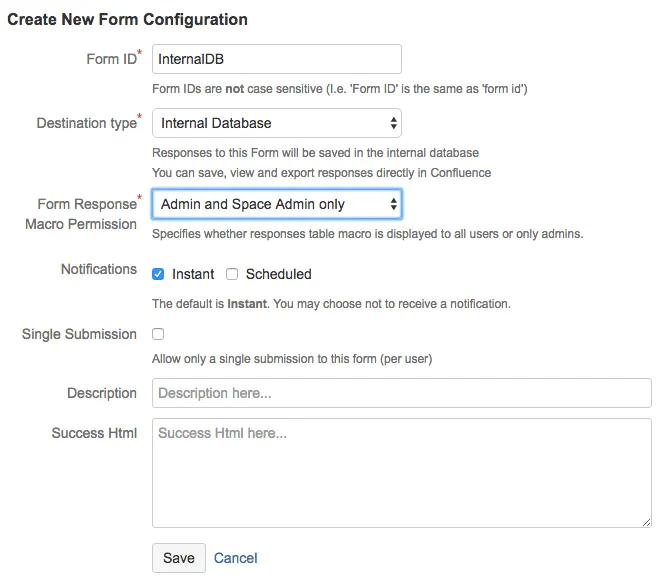The width and height of the screenshot is (666, 586).
Task: Click the 'Success Html' label
Action: [94, 433]
